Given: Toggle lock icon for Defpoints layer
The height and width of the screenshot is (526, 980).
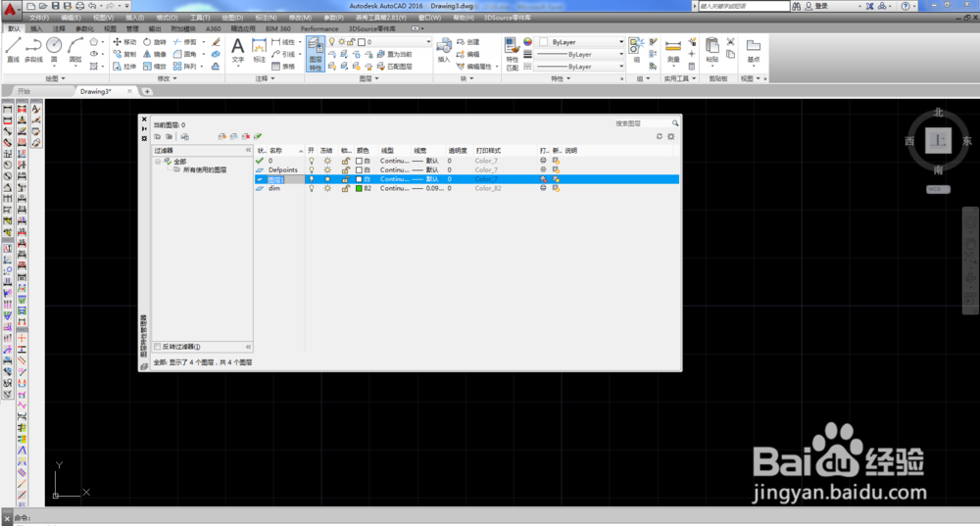Looking at the screenshot, I should pos(345,169).
